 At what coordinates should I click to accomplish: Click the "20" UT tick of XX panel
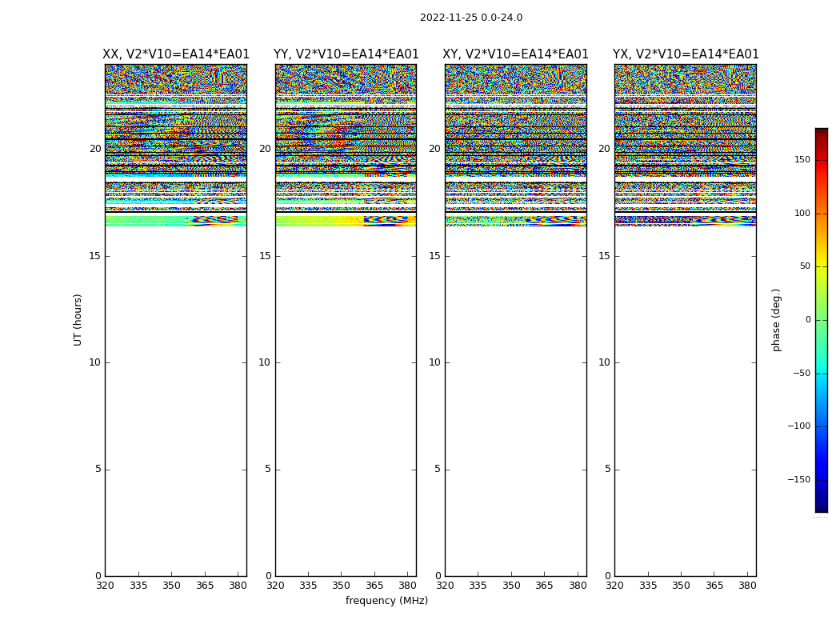[x=95, y=149]
